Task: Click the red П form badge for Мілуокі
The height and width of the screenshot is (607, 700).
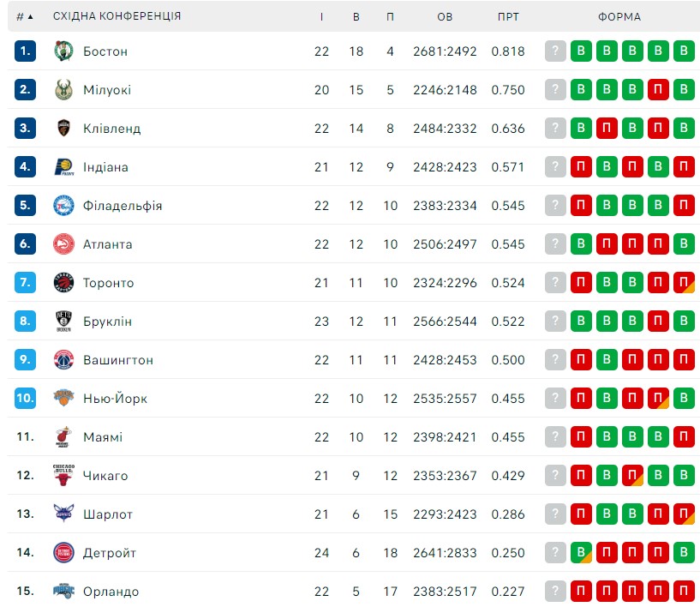Action: 658,90
